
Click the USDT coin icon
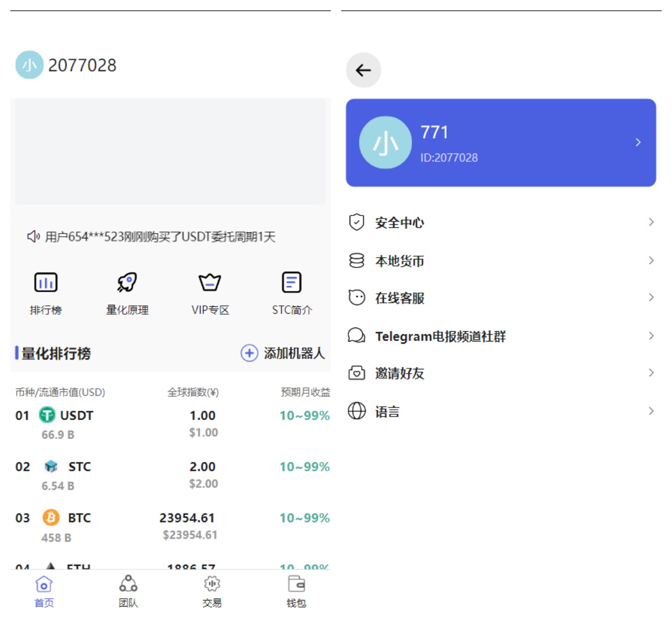point(47,415)
